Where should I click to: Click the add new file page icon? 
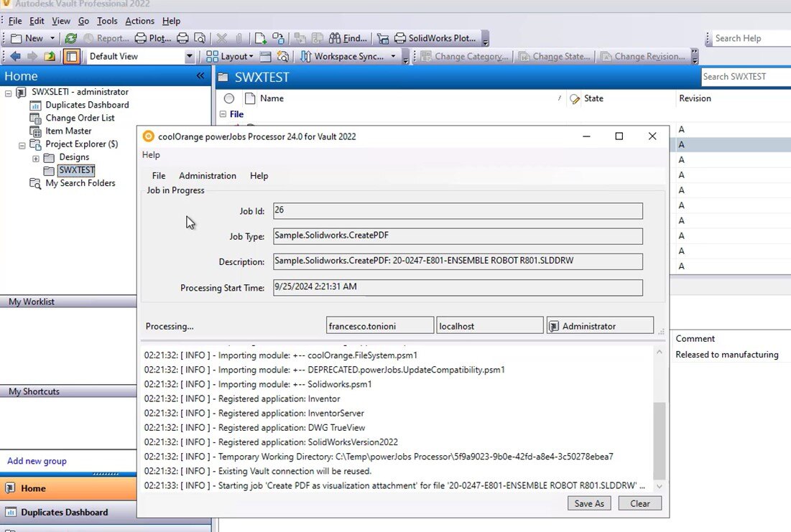pyautogui.click(x=260, y=38)
